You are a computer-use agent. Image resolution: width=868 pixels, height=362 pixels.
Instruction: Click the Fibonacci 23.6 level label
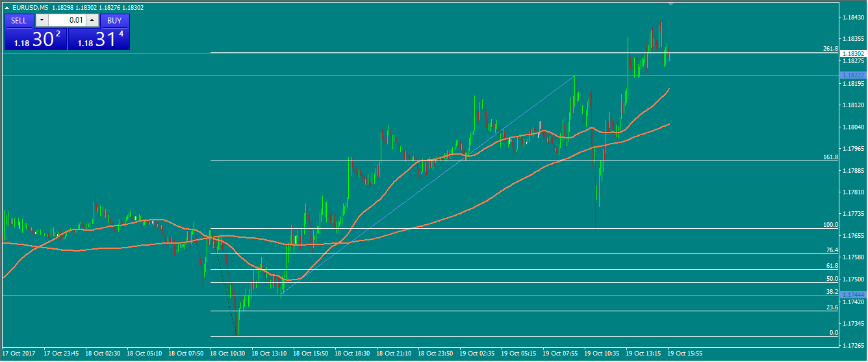tap(832, 307)
